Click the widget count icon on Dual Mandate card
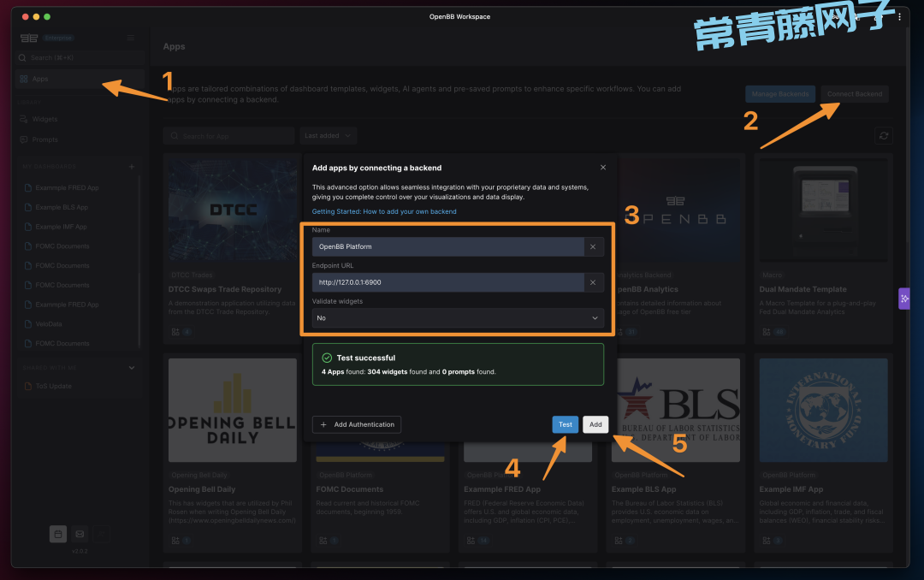This screenshot has height=580, width=924. 766,333
